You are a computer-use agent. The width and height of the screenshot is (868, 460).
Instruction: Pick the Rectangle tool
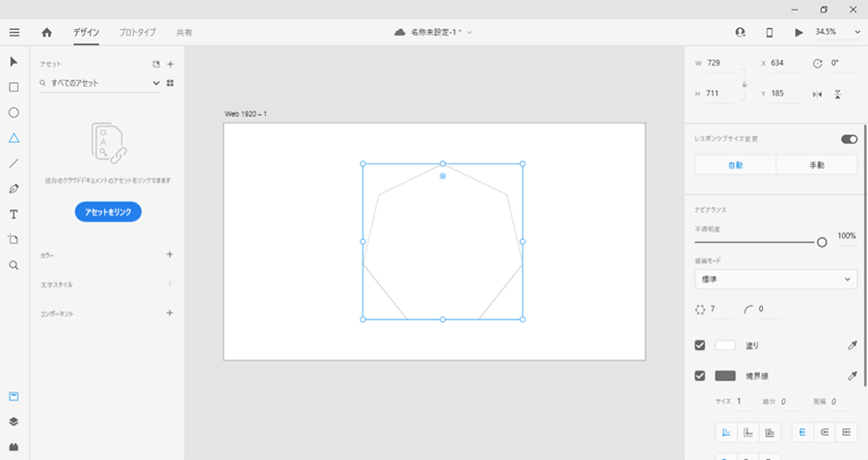pyautogui.click(x=14, y=87)
